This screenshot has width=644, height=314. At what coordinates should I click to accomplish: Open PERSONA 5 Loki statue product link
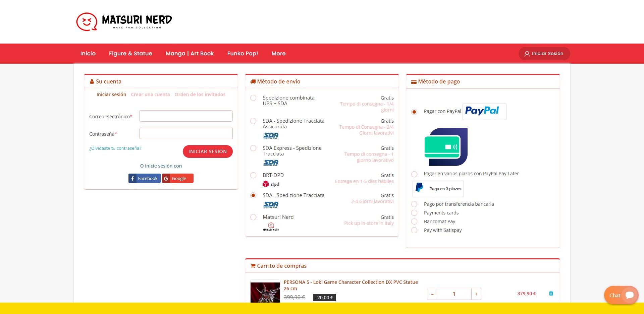pyautogui.click(x=351, y=285)
